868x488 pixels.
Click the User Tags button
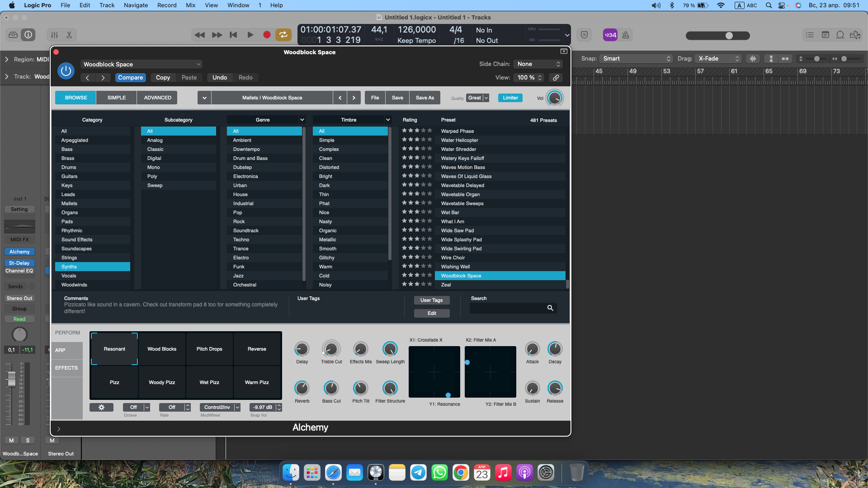coord(431,300)
